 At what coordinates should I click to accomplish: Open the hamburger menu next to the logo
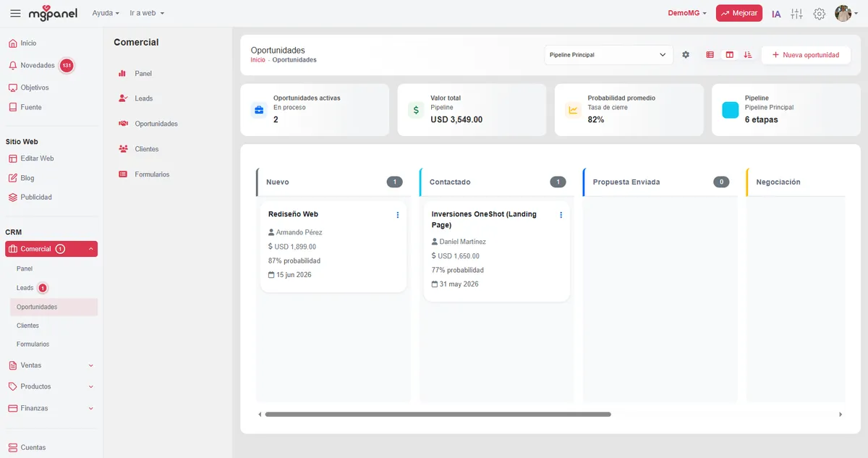pos(15,14)
